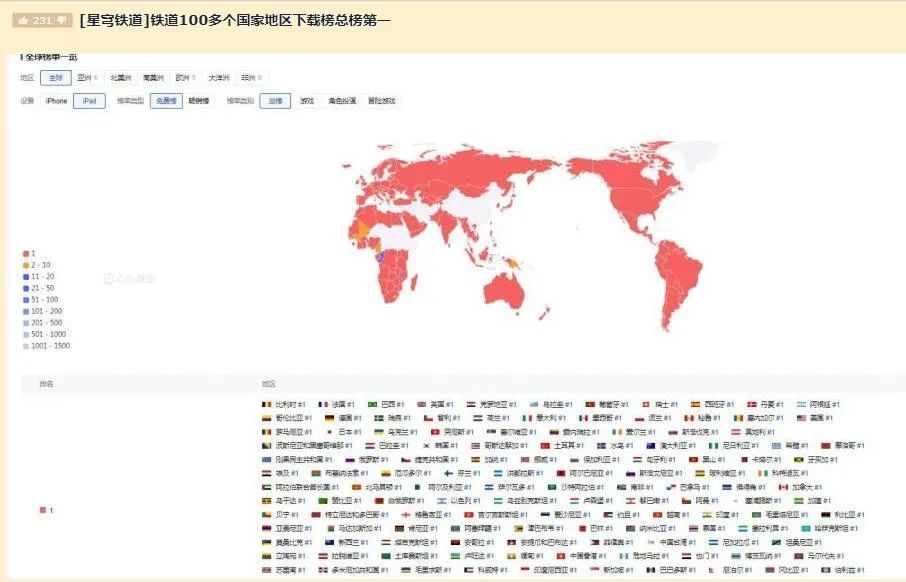Select the 角色扮演 category button
The image size is (906, 582).
point(342,101)
